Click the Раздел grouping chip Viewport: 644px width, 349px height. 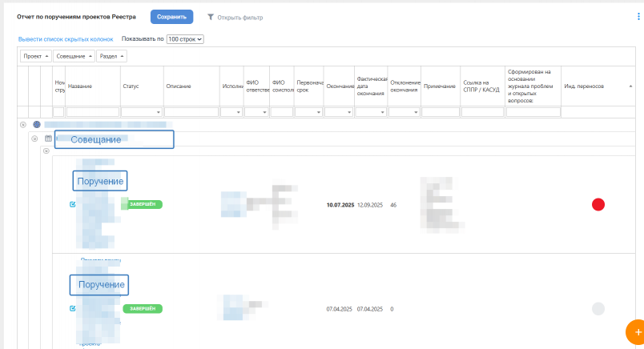111,56
